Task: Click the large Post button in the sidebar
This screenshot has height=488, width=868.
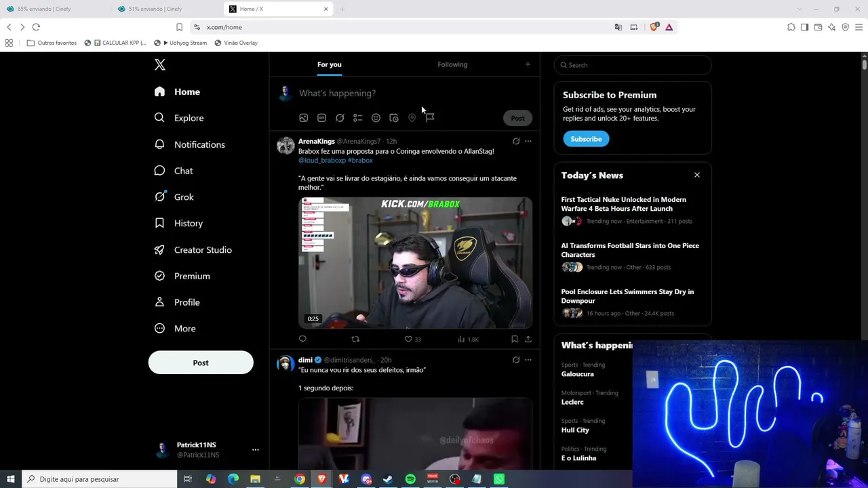Action: (201, 363)
